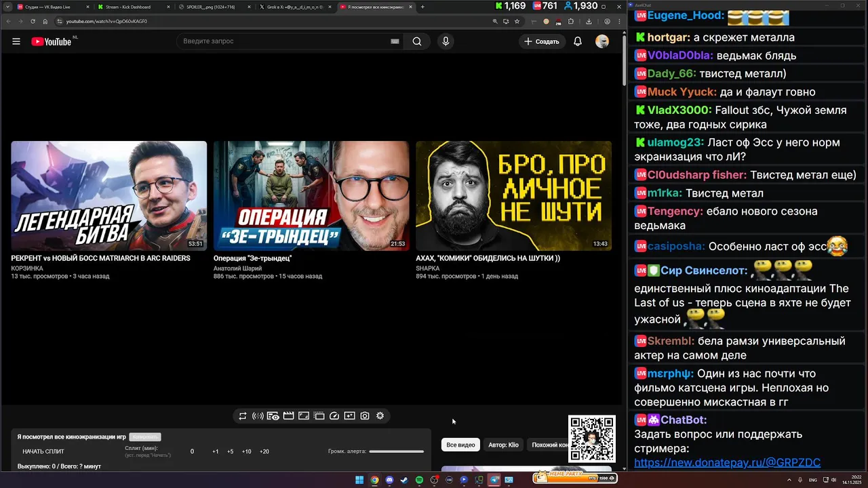
Task: Bookmark this page with the star icon
Action: click(517, 21)
